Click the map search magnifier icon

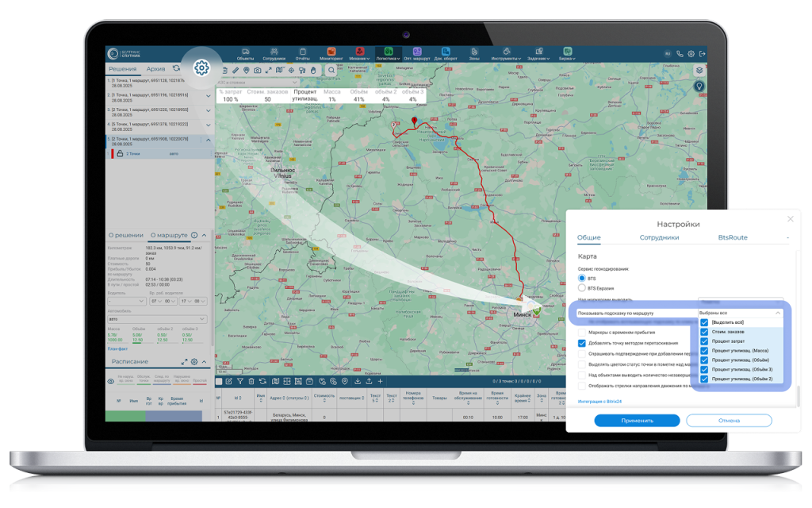coord(331,71)
